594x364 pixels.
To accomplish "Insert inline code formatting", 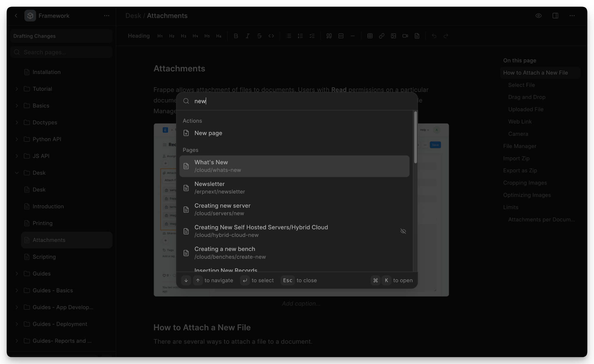I will [271, 36].
